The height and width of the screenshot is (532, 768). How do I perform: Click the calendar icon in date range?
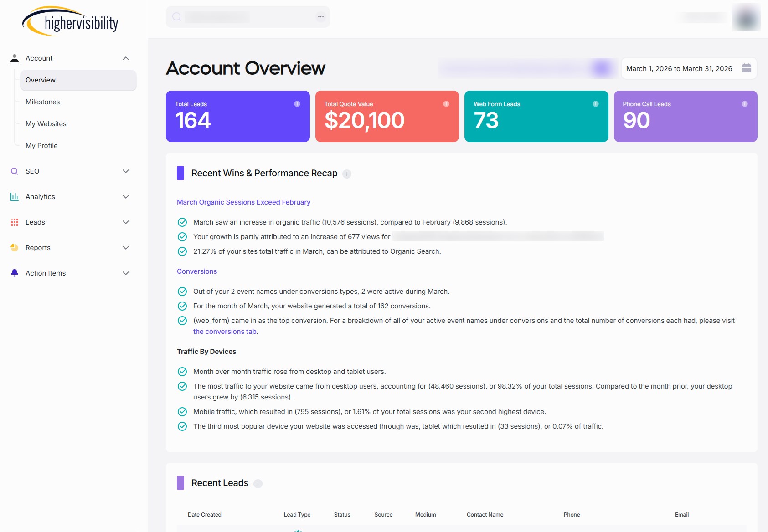[746, 68]
